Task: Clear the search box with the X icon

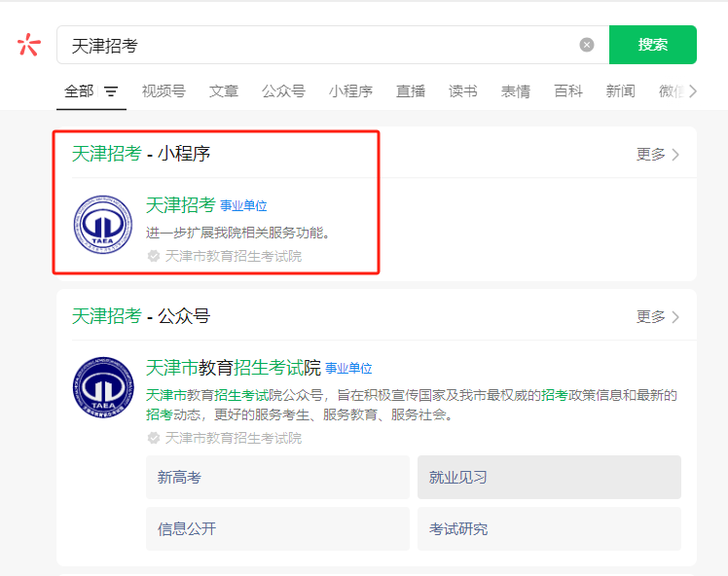Action: click(587, 45)
